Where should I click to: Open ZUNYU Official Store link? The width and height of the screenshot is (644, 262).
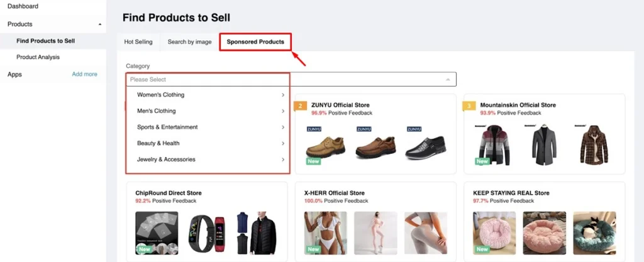(x=340, y=105)
